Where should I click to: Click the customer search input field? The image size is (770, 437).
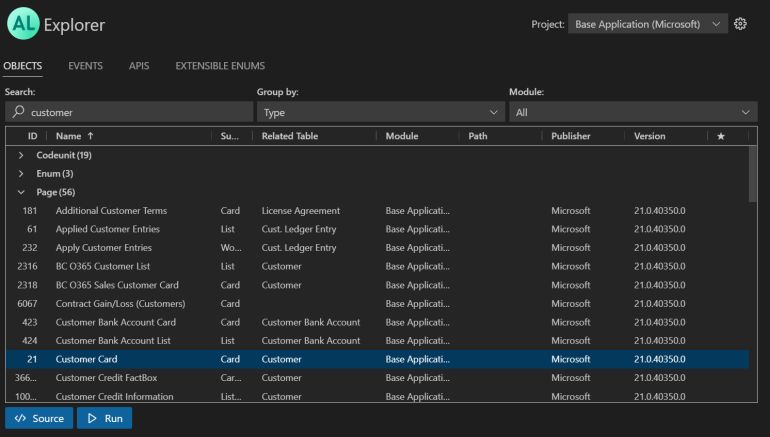pos(130,113)
